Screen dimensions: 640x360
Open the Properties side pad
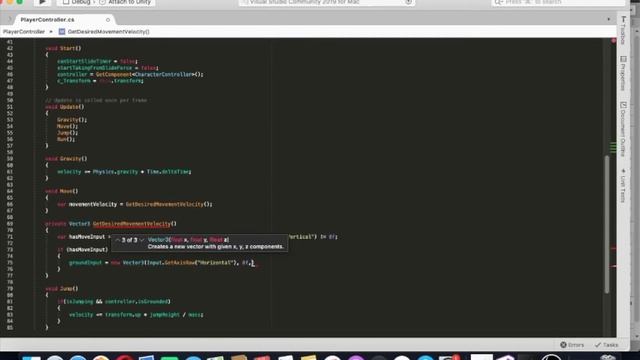(623, 73)
